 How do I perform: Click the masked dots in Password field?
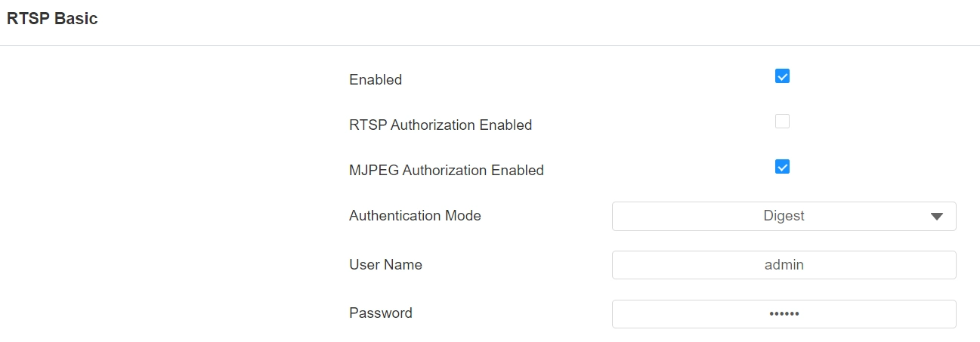point(784,314)
